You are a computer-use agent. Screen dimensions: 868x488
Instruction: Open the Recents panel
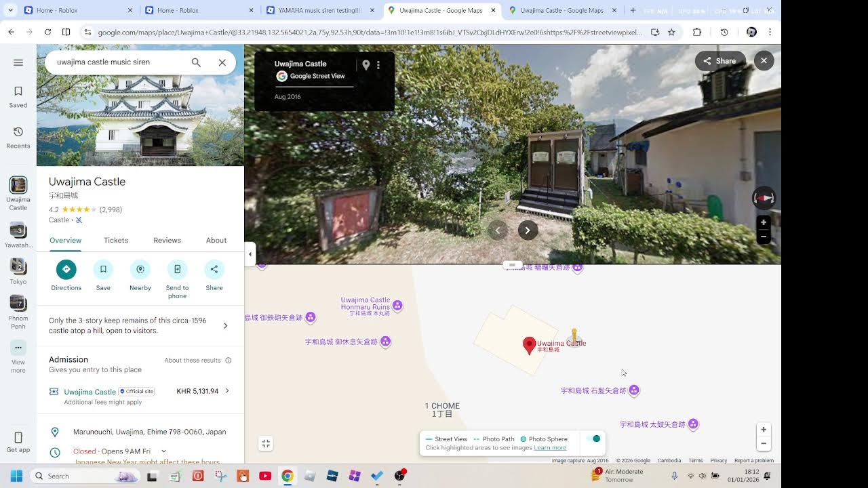[x=18, y=138]
